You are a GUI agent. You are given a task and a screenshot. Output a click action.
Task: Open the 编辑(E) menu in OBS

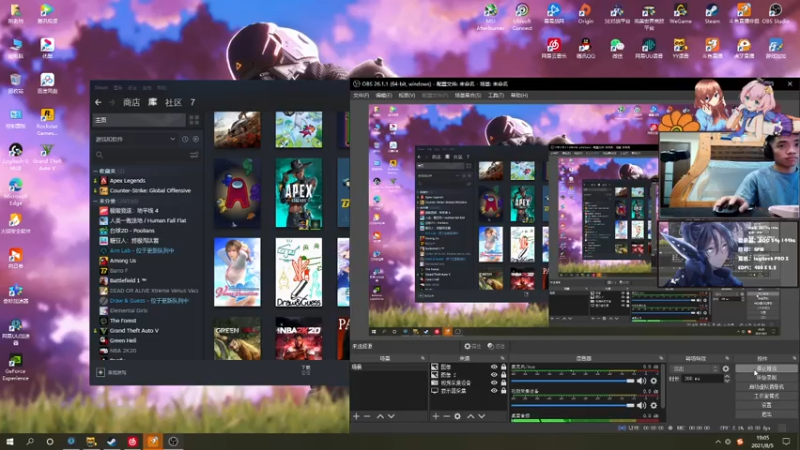[384, 95]
